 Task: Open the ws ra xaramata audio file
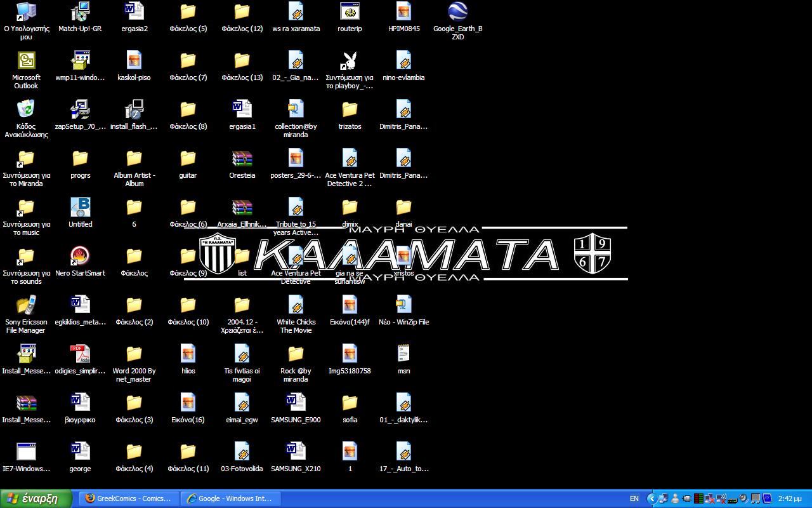pos(296,11)
